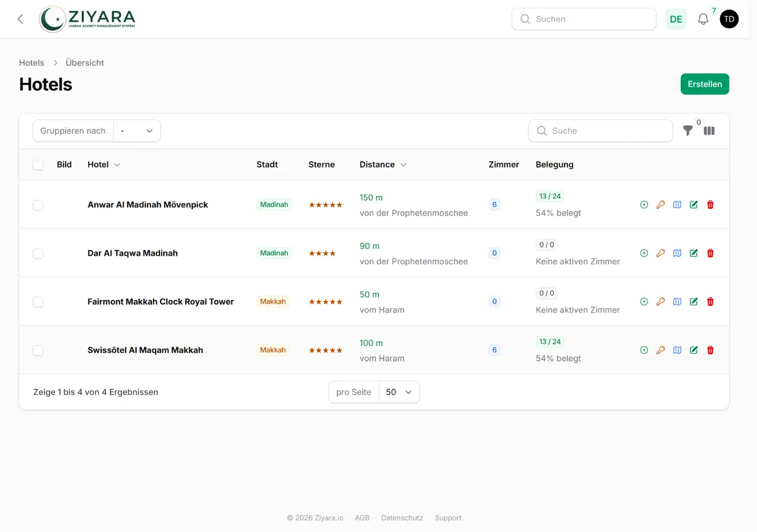Edit the Dar Al Taqwa Madinah hotel

[694, 253]
